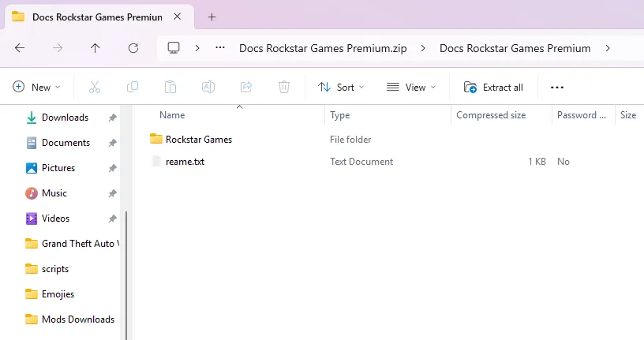The height and width of the screenshot is (340, 644).
Task: Click the Cut scissors icon
Action: [x=95, y=87]
